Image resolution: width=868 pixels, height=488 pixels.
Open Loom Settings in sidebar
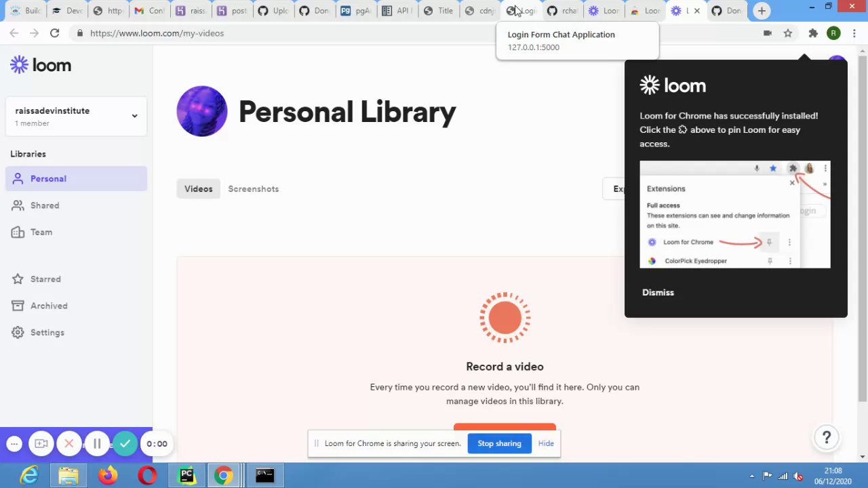(47, 332)
